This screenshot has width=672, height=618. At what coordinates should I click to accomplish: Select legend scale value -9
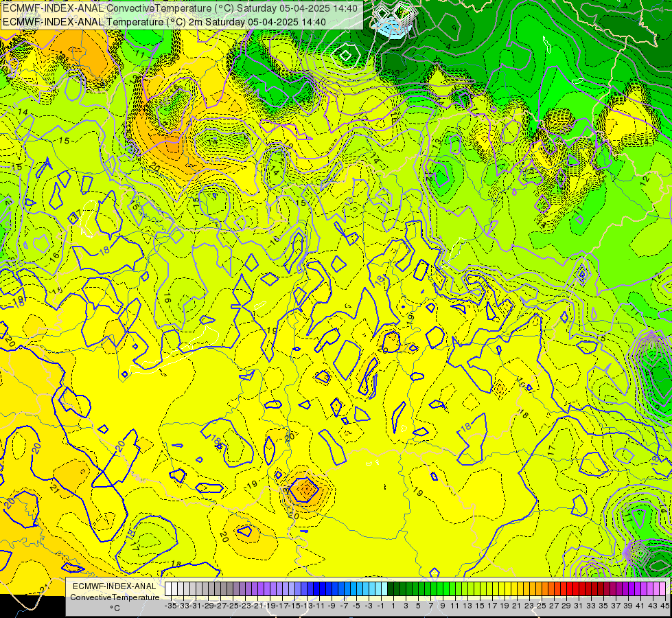click(332, 606)
